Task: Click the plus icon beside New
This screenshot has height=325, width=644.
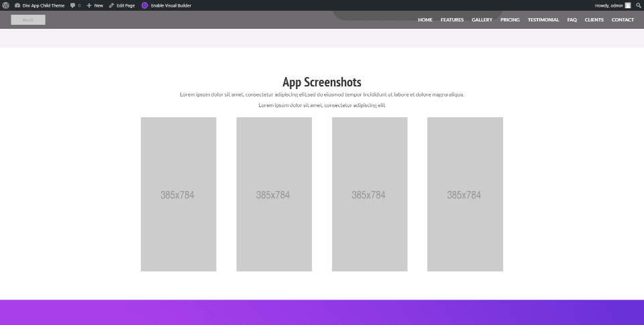Action: tap(89, 5)
